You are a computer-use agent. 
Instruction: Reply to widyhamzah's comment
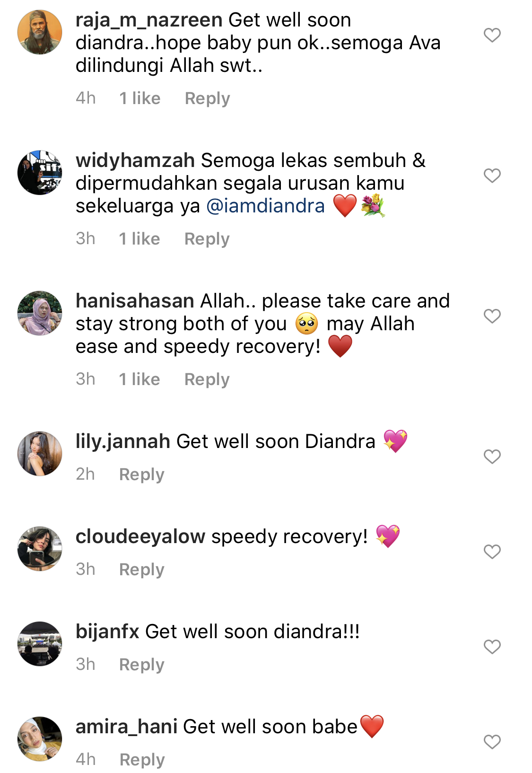(207, 239)
